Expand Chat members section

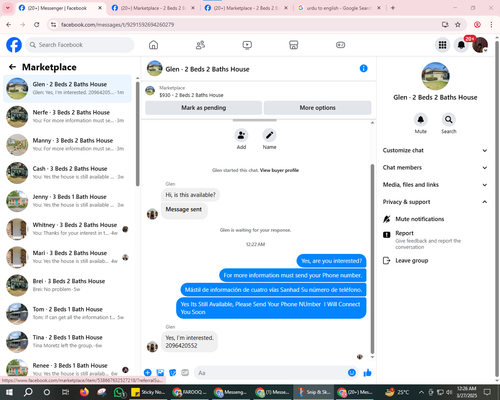click(x=435, y=168)
